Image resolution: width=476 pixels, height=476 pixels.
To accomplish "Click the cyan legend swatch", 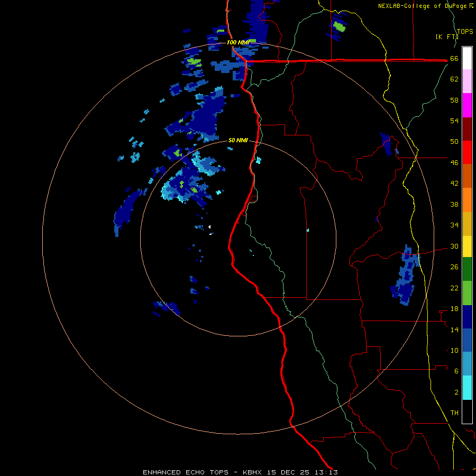I will coord(467,388).
